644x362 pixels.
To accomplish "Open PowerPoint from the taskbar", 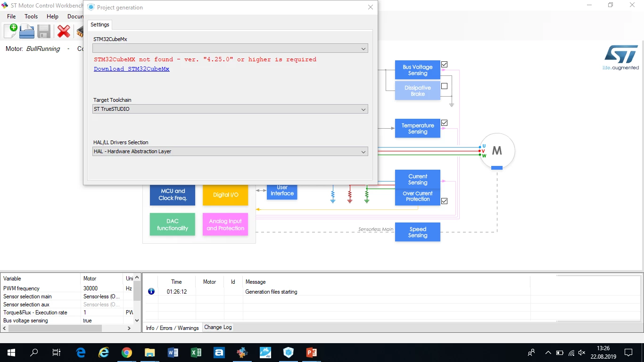I will [x=312, y=353].
